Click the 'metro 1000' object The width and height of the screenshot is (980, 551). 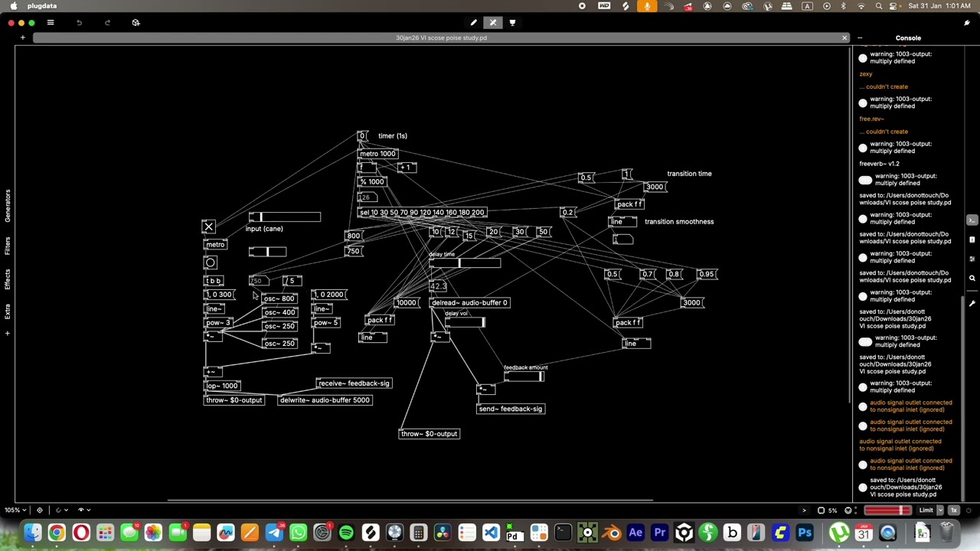click(x=377, y=154)
